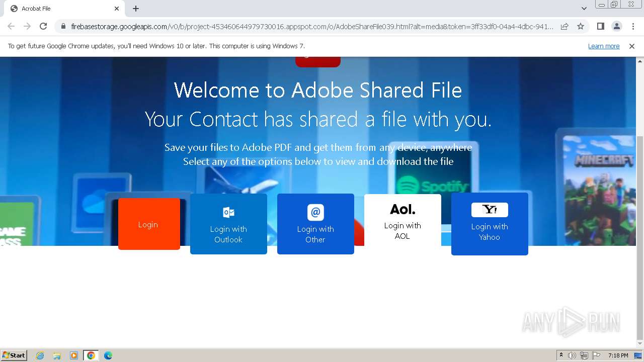Open the Learn more link
This screenshot has width=644, height=362.
[x=604, y=46]
